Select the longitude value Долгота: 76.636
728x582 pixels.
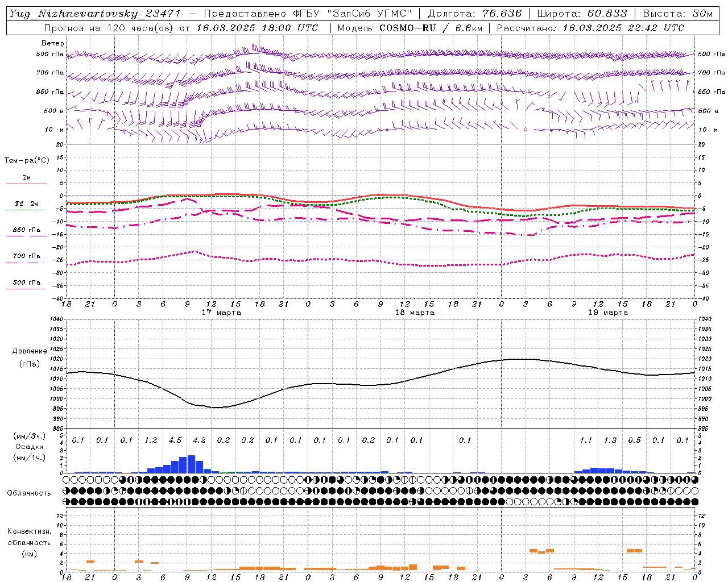click(x=474, y=14)
